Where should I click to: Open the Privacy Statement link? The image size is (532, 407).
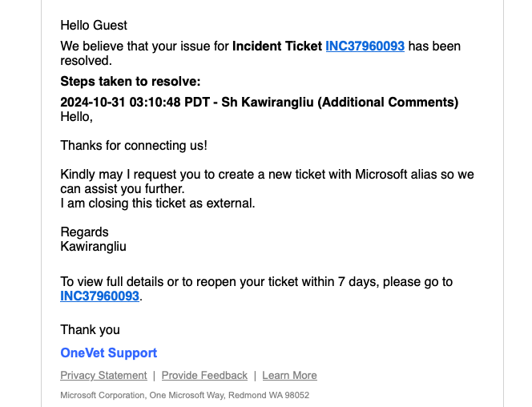pos(103,376)
